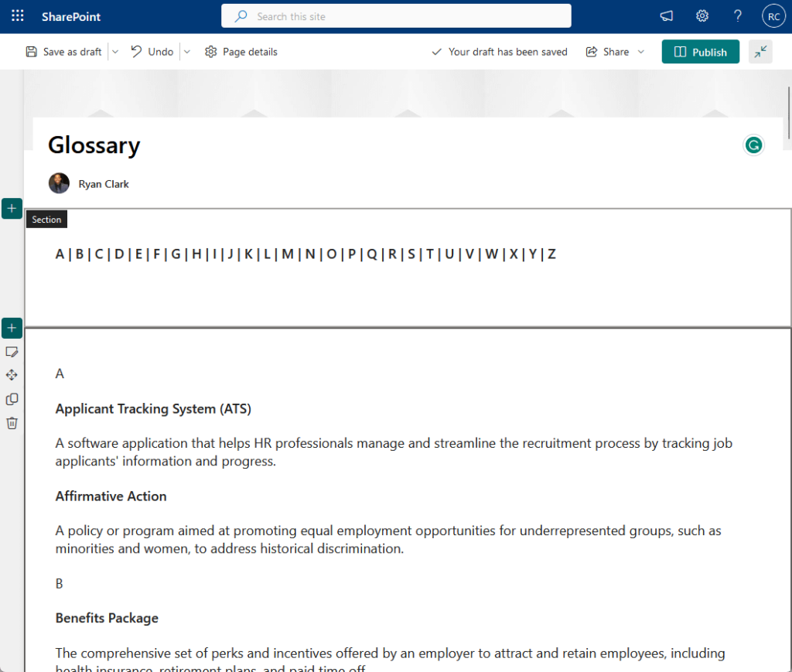Screen dimensions: 792x672
Task: Click the Glossary page title
Action: pos(94,145)
